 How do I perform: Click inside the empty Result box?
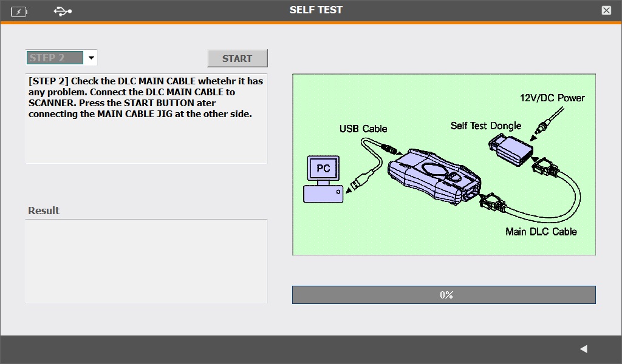(x=146, y=261)
